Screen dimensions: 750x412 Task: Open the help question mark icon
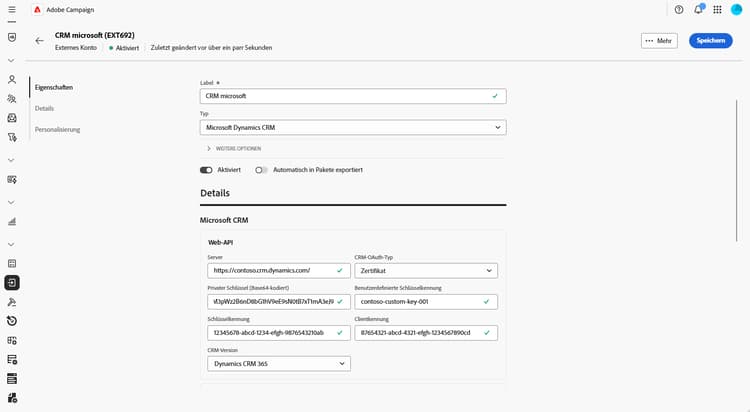[679, 10]
